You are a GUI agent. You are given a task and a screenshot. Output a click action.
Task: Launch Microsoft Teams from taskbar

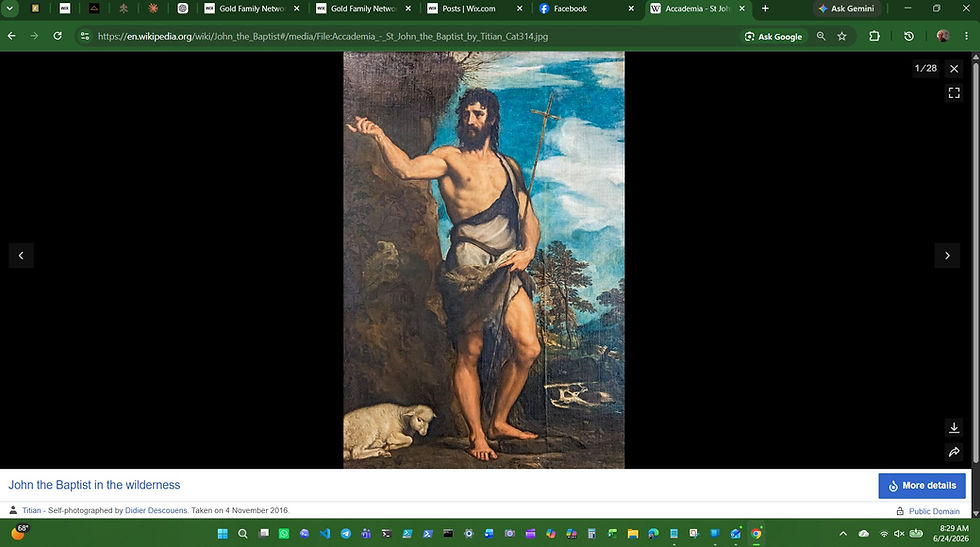pyautogui.click(x=366, y=534)
